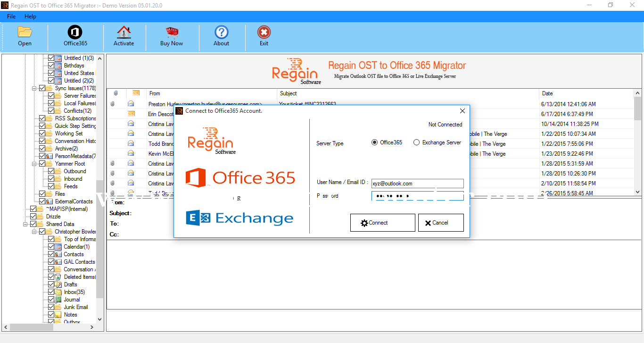Uncheck the Junk Email checkbox
This screenshot has height=343, width=644.
tap(51, 307)
